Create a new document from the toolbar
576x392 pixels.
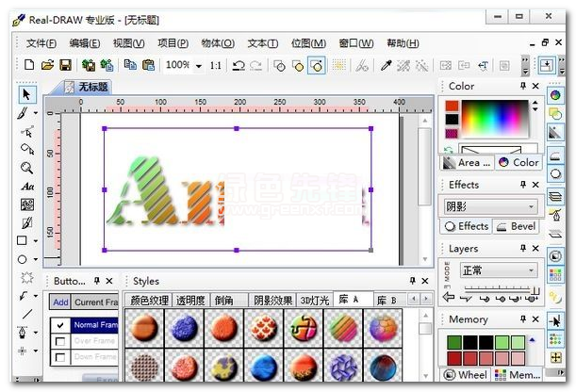pos(29,65)
